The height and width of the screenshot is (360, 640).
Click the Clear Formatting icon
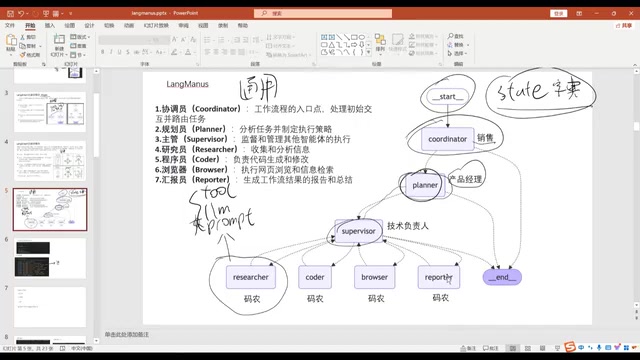click(193, 40)
